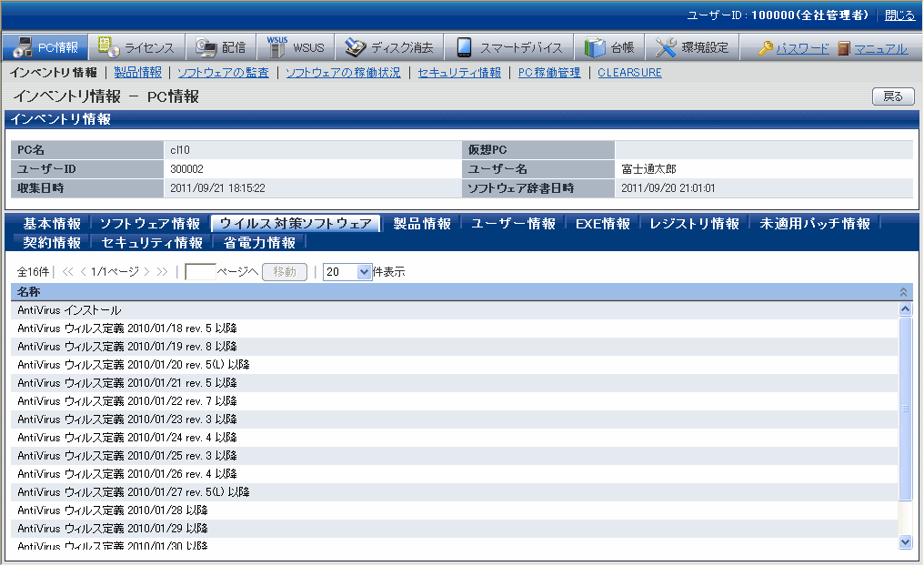924x566 pixels.
Task: Switch to the レジストリ情報 tab
Action: pos(694,224)
